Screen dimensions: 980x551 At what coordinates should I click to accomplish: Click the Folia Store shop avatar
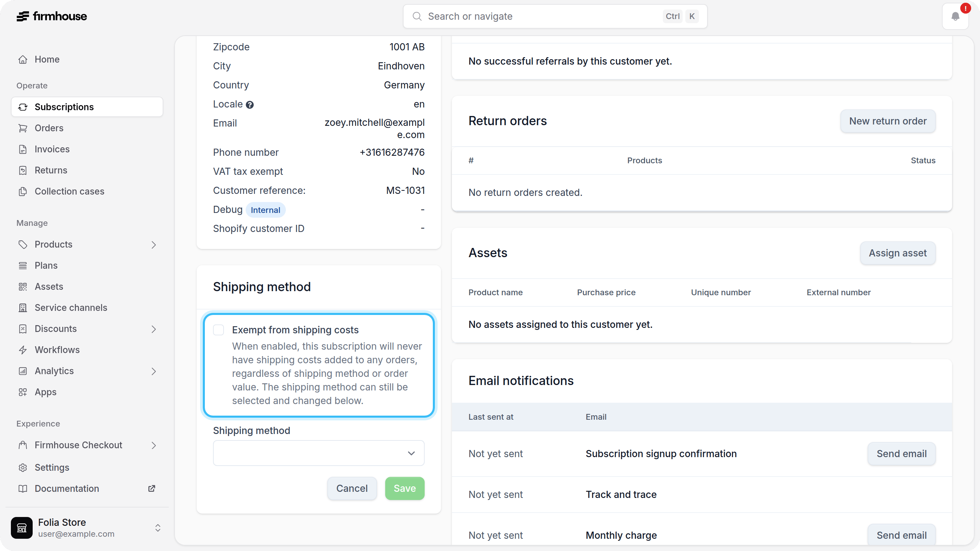[x=22, y=528]
